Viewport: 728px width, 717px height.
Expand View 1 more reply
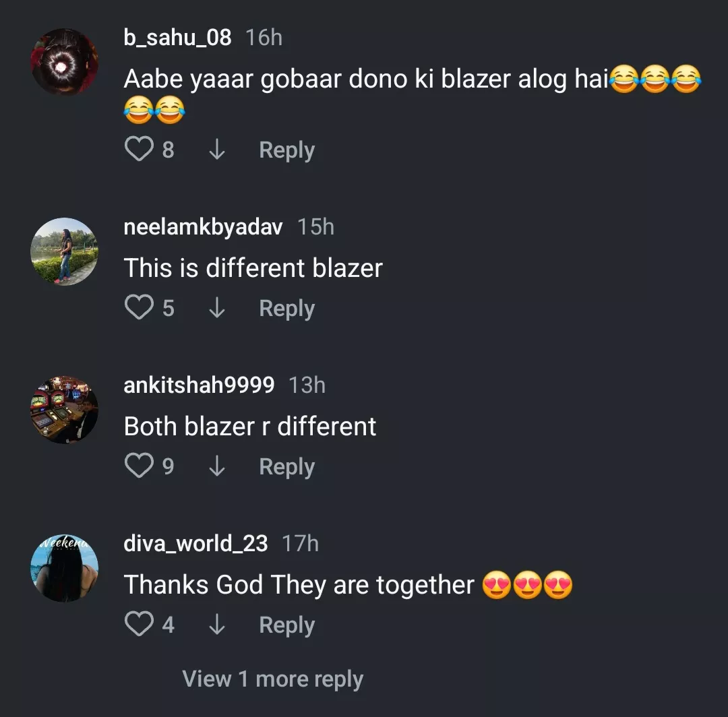(272, 679)
